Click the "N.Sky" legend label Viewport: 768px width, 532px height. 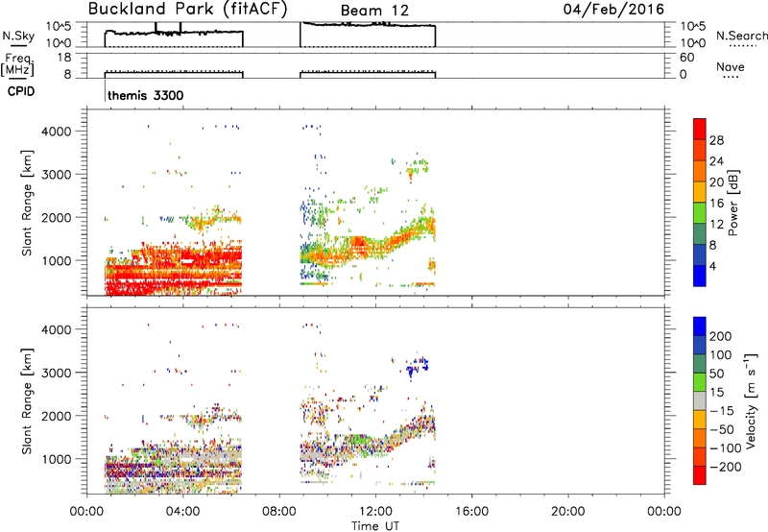click(18, 36)
